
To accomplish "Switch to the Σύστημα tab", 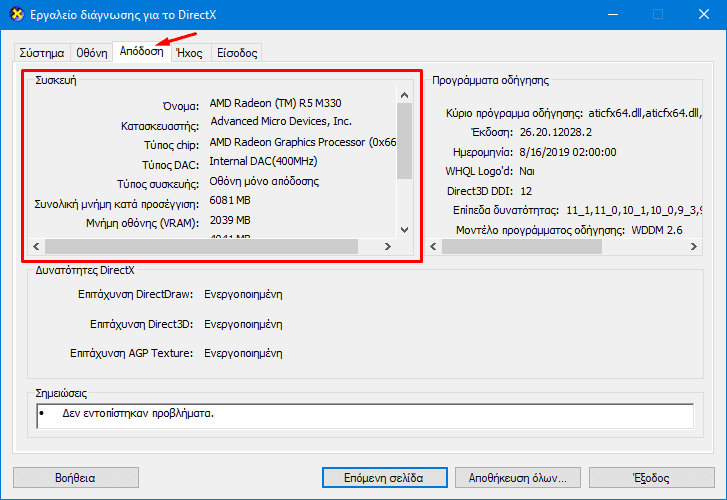I will [x=42, y=53].
